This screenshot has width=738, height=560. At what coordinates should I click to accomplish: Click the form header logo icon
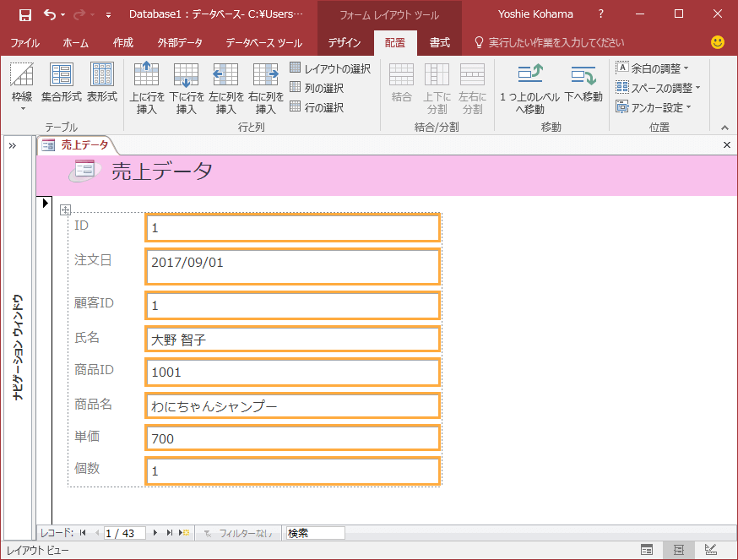point(84,171)
